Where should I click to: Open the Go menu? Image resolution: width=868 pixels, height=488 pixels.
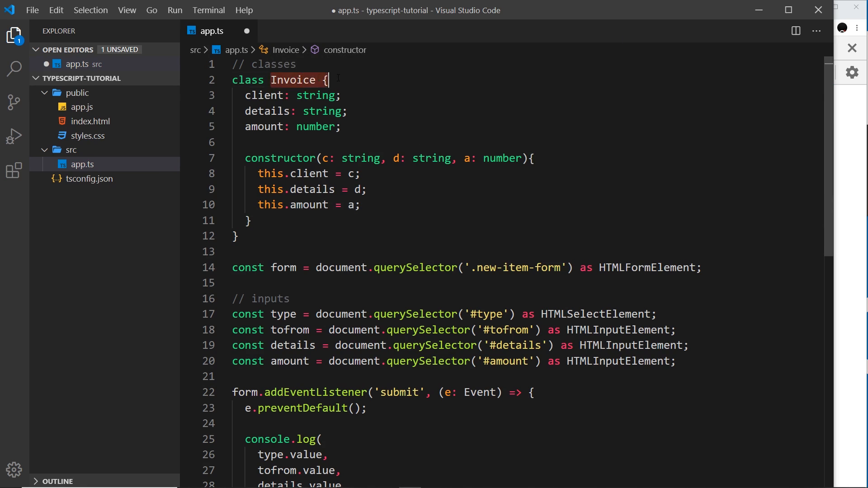pos(152,10)
